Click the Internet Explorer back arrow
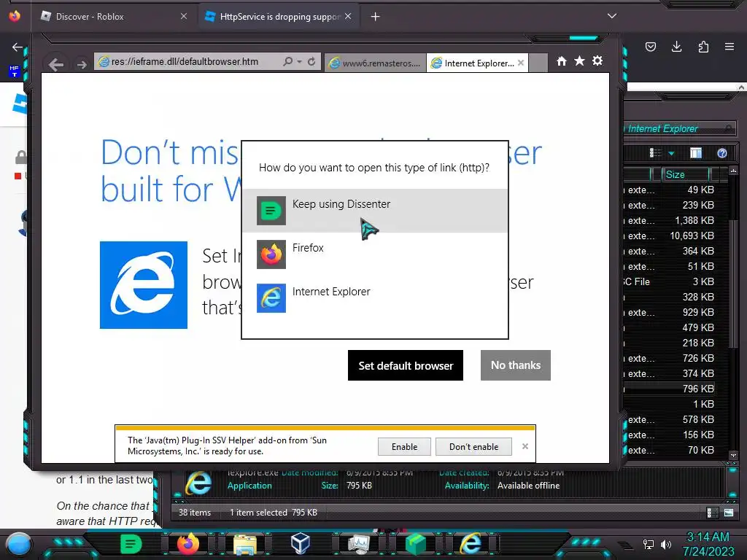Screen dimensions: 747x560 (55, 64)
